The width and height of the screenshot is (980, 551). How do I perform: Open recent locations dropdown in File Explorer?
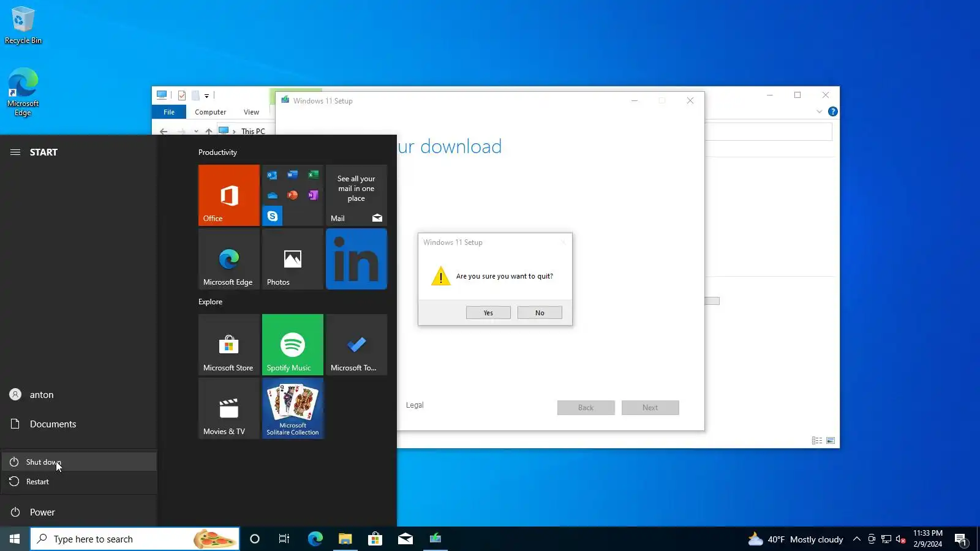[x=196, y=132]
